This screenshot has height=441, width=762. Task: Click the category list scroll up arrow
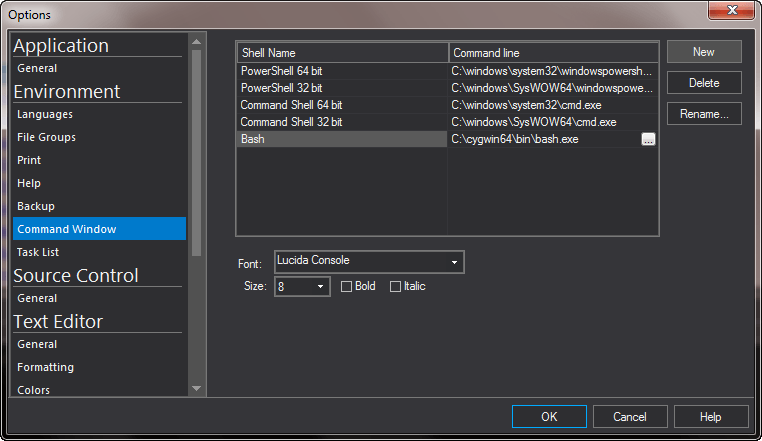[x=196, y=42]
